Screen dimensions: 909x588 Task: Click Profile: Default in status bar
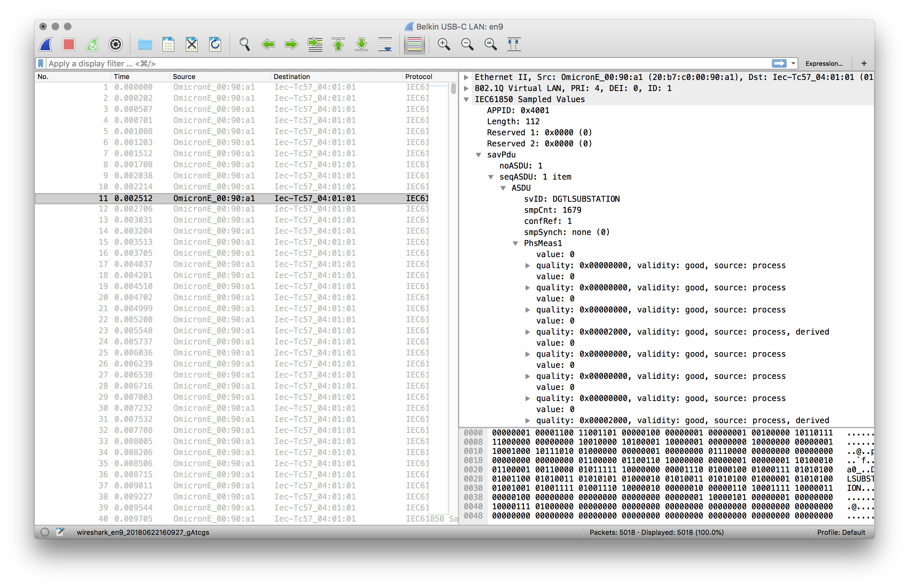click(841, 532)
